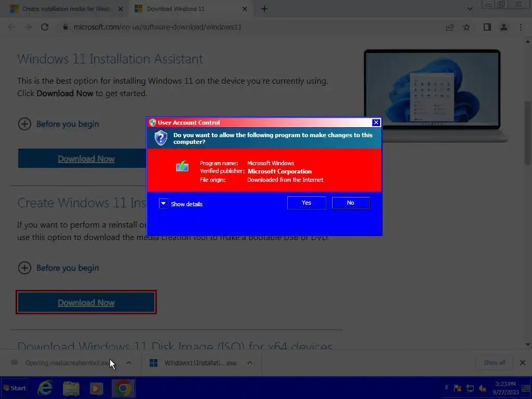Expand Before you begin under Installation Assistant
The width and height of the screenshot is (532, 399).
pyautogui.click(x=58, y=124)
